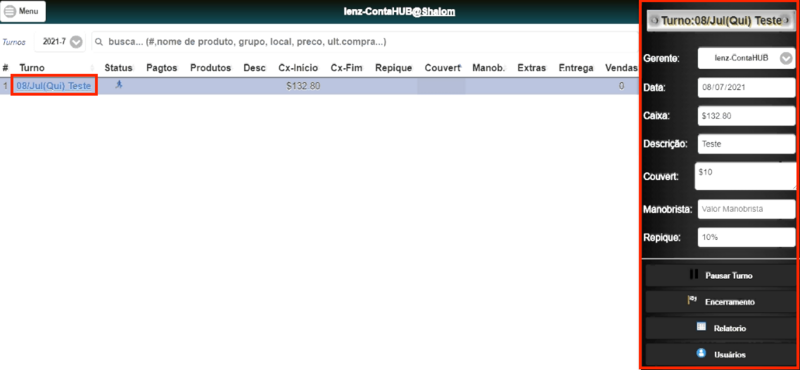This screenshot has height=370, width=800.
Task: Click the magnifier search icon
Action: point(100,42)
